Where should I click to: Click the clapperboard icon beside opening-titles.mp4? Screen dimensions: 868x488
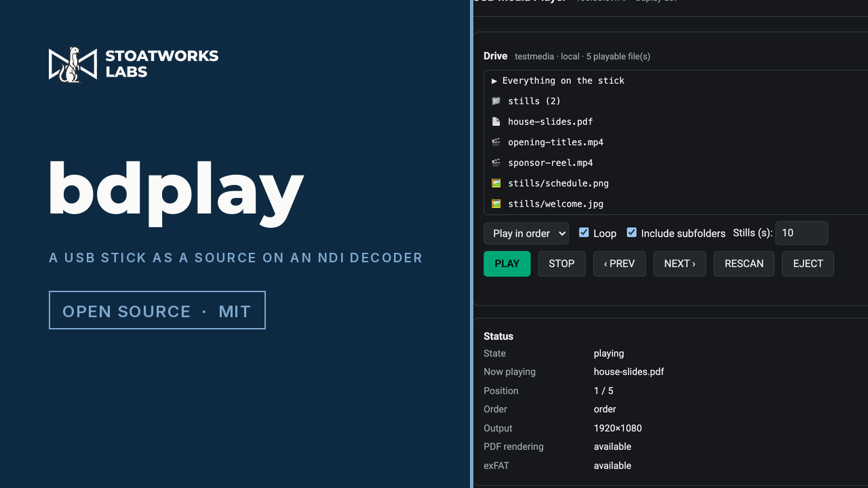click(496, 142)
